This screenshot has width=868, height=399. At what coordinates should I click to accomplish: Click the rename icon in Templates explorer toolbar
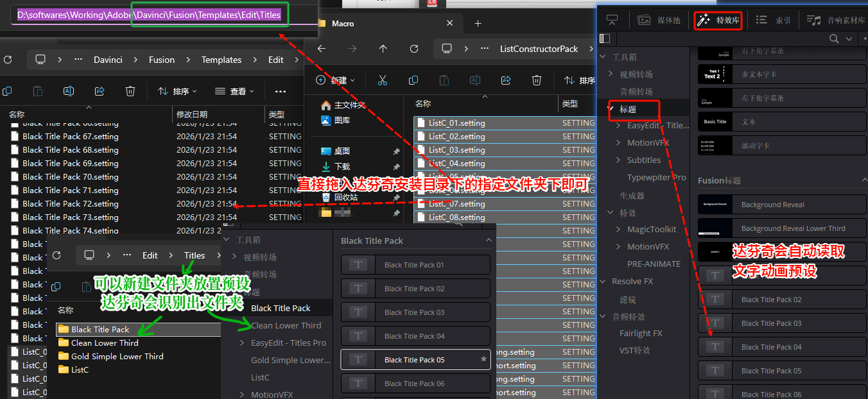69,91
